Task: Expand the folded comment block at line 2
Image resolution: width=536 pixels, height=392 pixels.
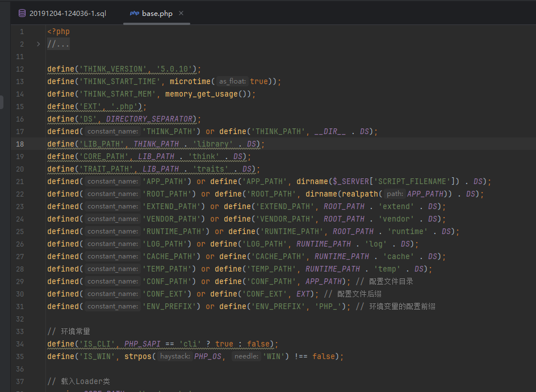Action: 38,44
